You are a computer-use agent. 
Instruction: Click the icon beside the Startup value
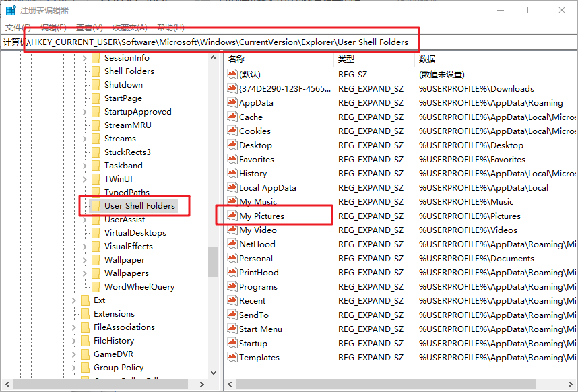pos(232,344)
